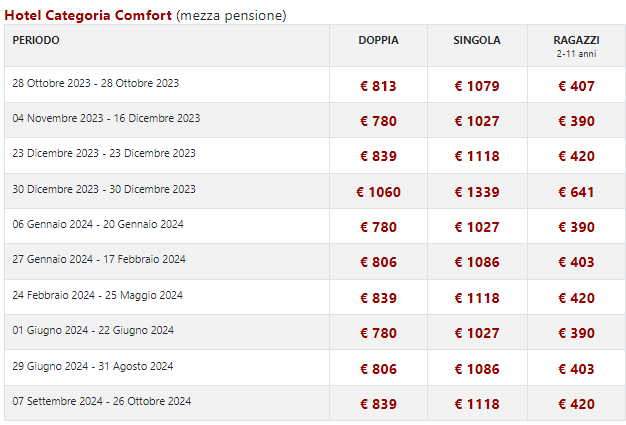Click the SINGOLA column header
The width and height of the screenshot is (626, 425).
(x=477, y=40)
